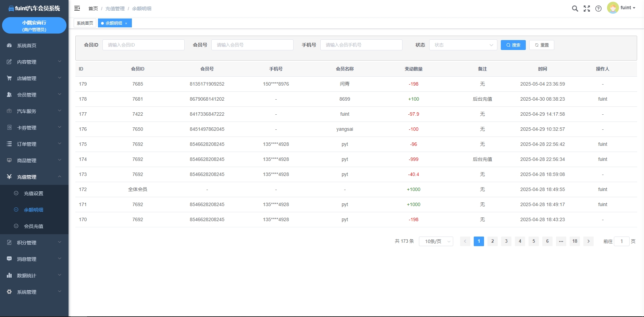Go to next page arrow in pagination
644x317 pixels.
pyautogui.click(x=589, y=241)
